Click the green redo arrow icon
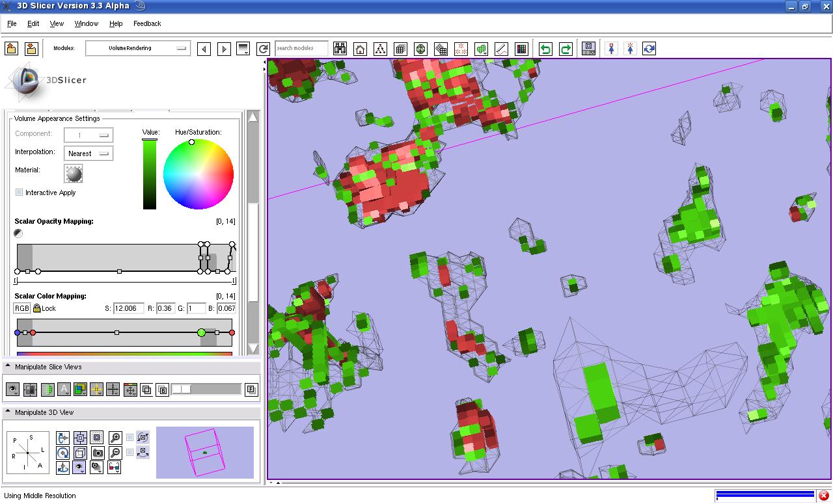 coord(566,49)
